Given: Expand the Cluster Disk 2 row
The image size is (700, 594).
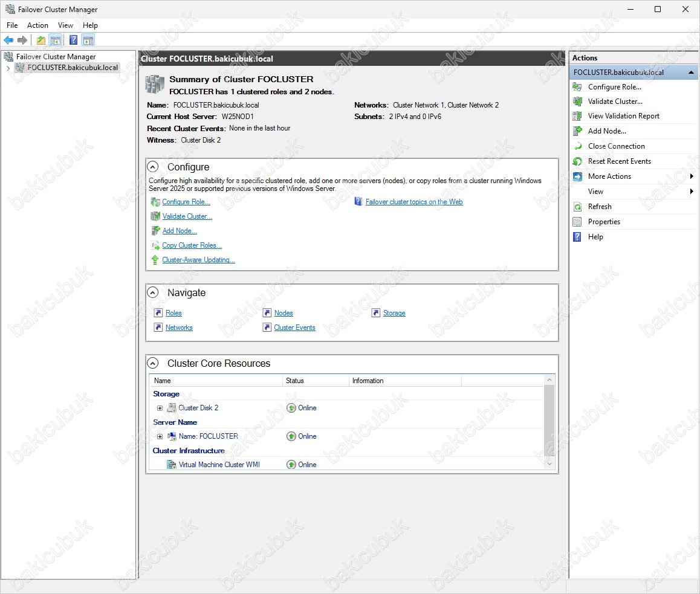Looking at the screenshot, I should coord(160,408).
